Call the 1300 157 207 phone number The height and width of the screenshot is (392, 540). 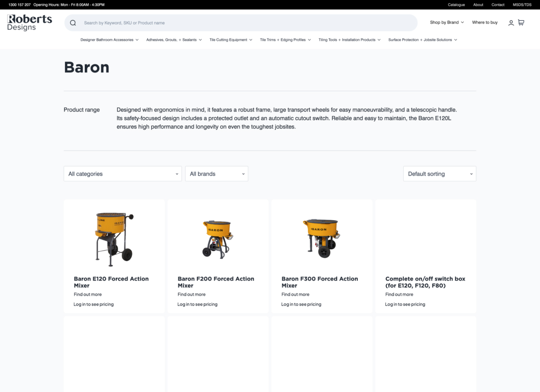point(19,5)
